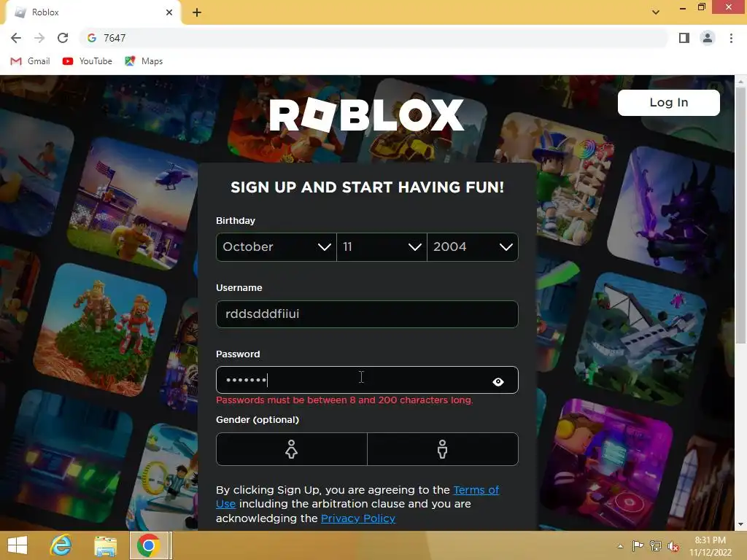Open File Explorer from taskbar
This screenshot has width=747, height=560.
coord(105,545)
